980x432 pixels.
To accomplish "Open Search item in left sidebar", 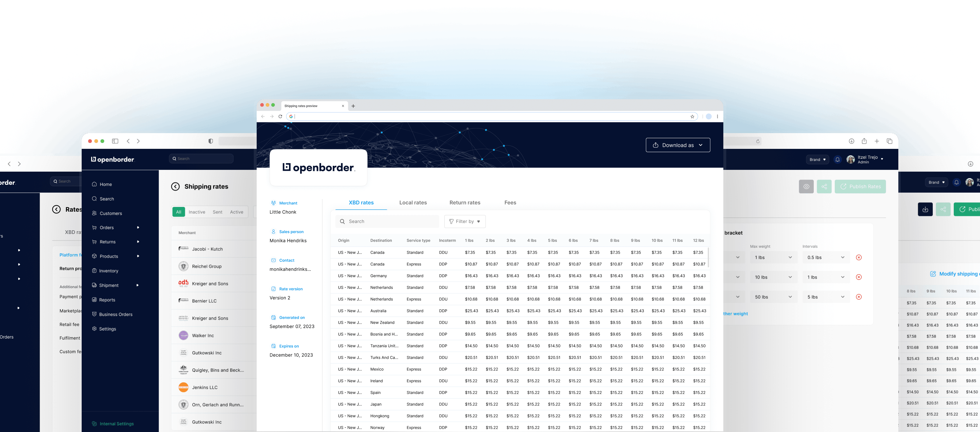I will [x=103, y=199].
